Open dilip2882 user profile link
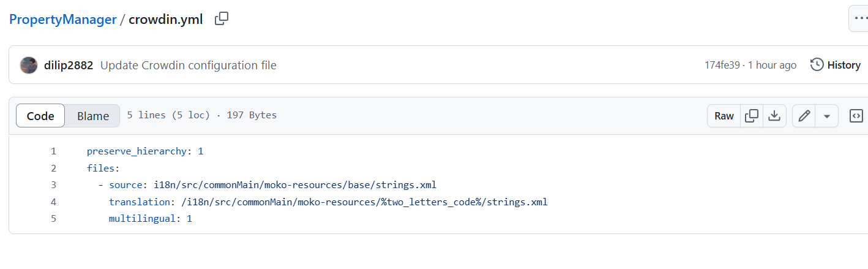The height and width of the screenshot is (269, 868). (x=69, y=65)
